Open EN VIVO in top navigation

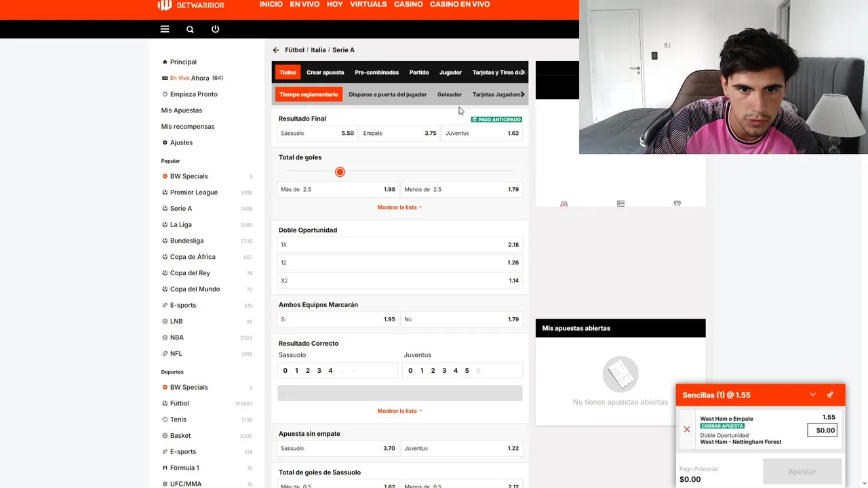pyautogui.click(x=304, y=4)
